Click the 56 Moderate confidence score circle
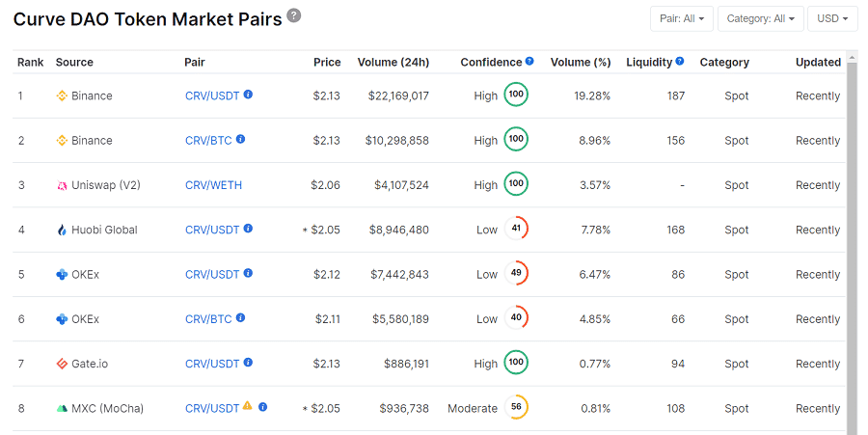The width and height of the screenshot is (868, 435). [x=516, y=407]
